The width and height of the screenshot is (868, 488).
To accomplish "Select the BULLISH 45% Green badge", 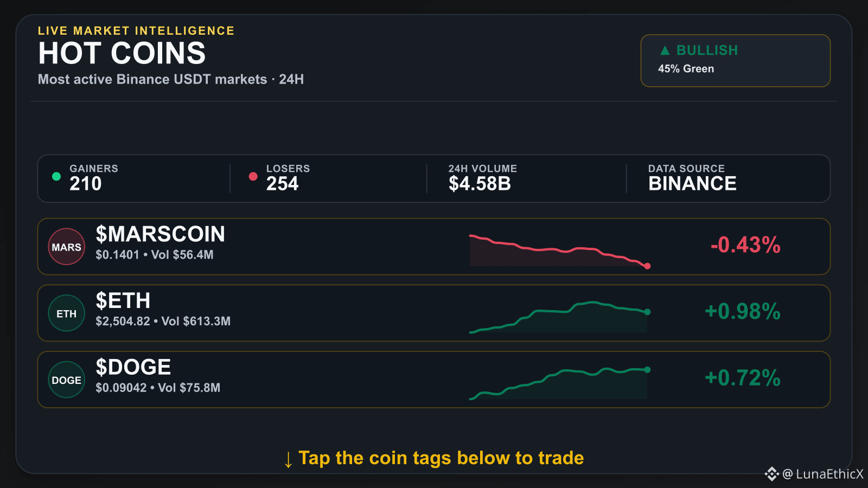I will [x=735, y=61].
